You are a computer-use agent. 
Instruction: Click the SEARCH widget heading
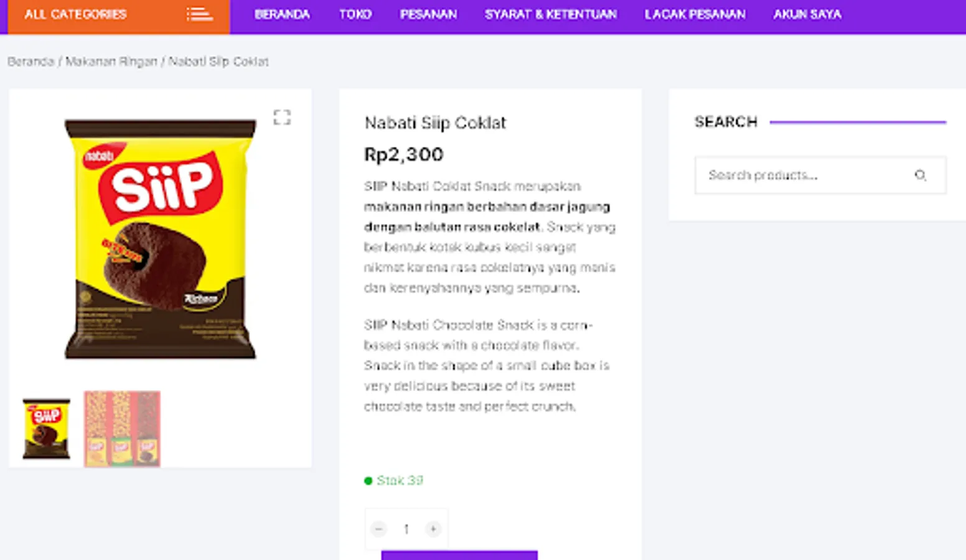click(726, 122)
